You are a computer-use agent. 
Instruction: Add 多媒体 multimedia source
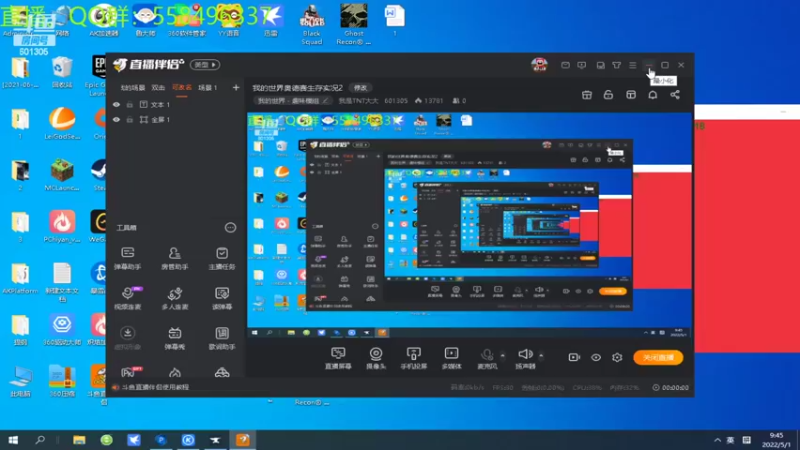click(452, 358)
